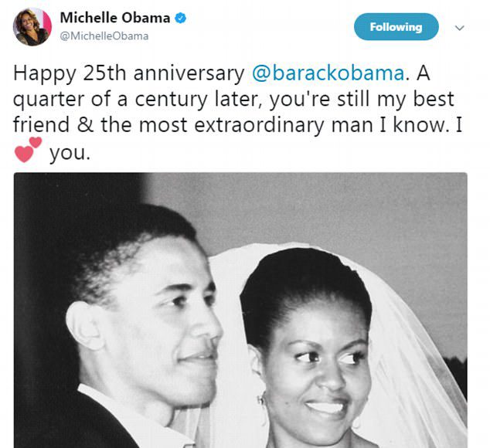This screenshot has height=448, width=490.
Task: Click the "Happy 25th anniversary" tweet text
Action: pyautogui.click(x=129, y=73)
